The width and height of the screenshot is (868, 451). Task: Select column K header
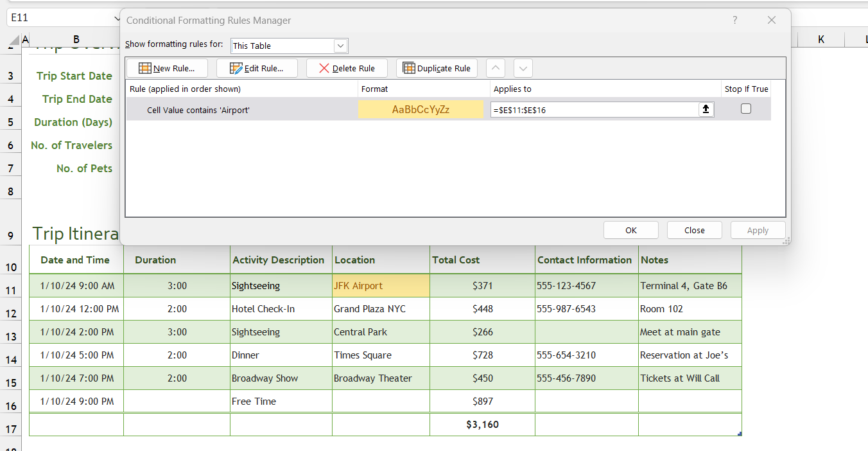pyautogui.click(x=821, y=40)
